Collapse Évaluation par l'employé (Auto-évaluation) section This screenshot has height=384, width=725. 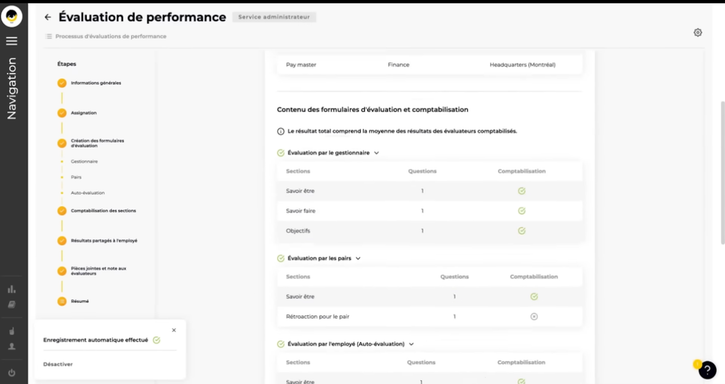pyautogui.click(x=412, y=344)
